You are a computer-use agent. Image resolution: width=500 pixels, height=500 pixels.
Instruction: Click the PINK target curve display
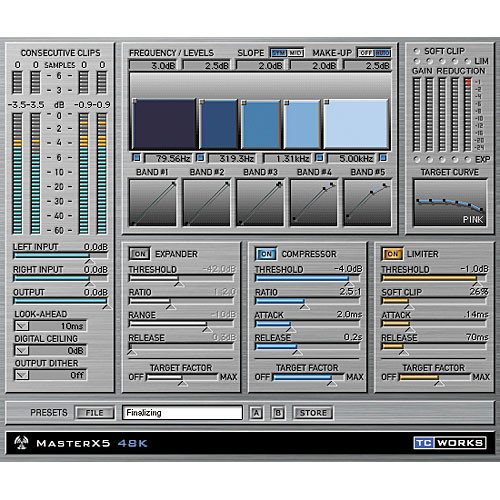coord(450,203)
